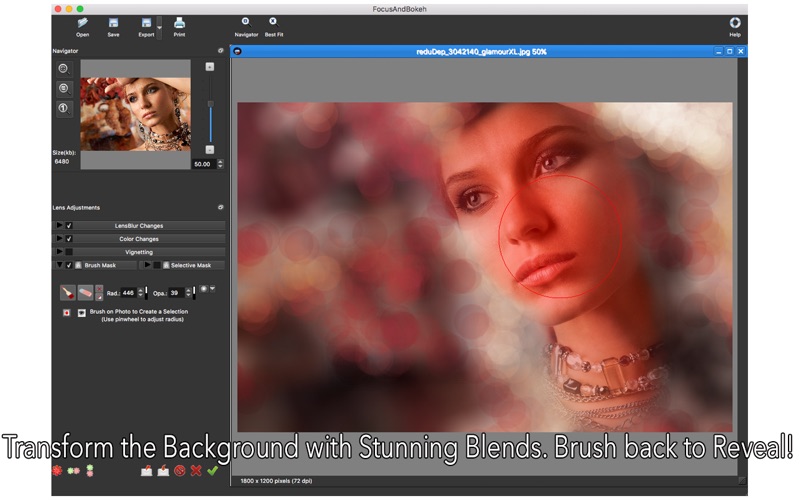
Task: Fit image to window with Best Fit
Action: (x=273, y=27)
